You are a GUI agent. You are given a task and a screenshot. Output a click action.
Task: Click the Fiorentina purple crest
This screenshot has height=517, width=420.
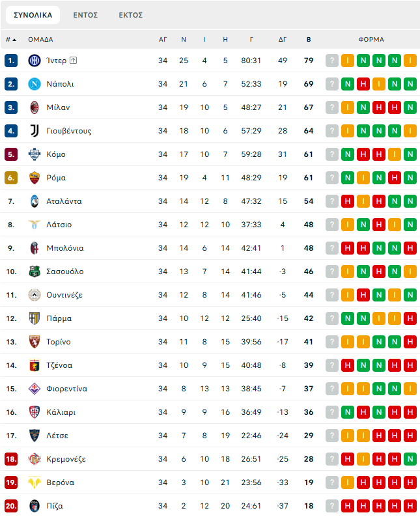point(35,389)
